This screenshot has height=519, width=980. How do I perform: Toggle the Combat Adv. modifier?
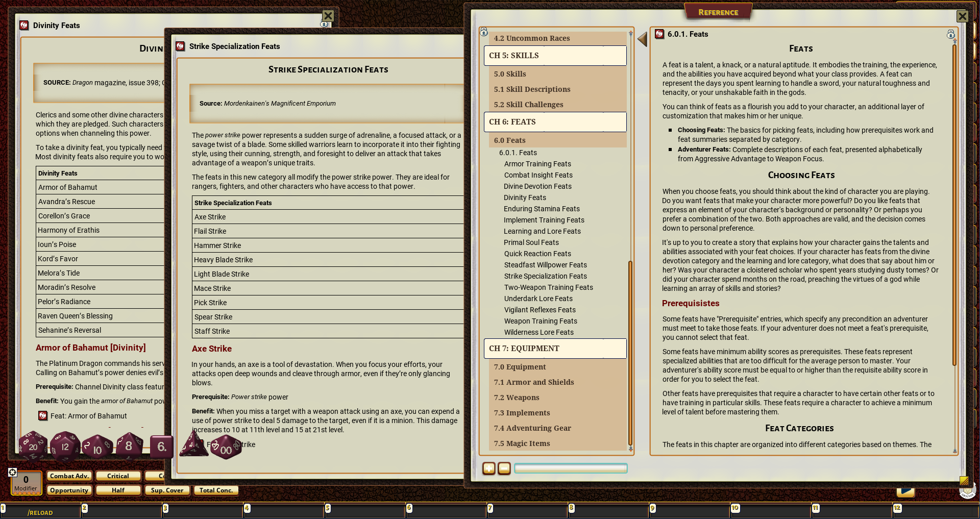[69, 476]
